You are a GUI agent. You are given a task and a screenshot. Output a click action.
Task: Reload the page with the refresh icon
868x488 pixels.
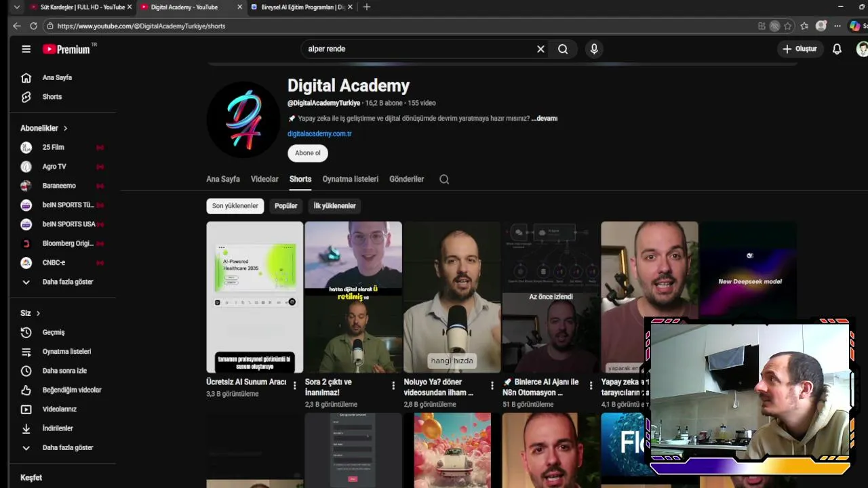[x=33, y=26]
